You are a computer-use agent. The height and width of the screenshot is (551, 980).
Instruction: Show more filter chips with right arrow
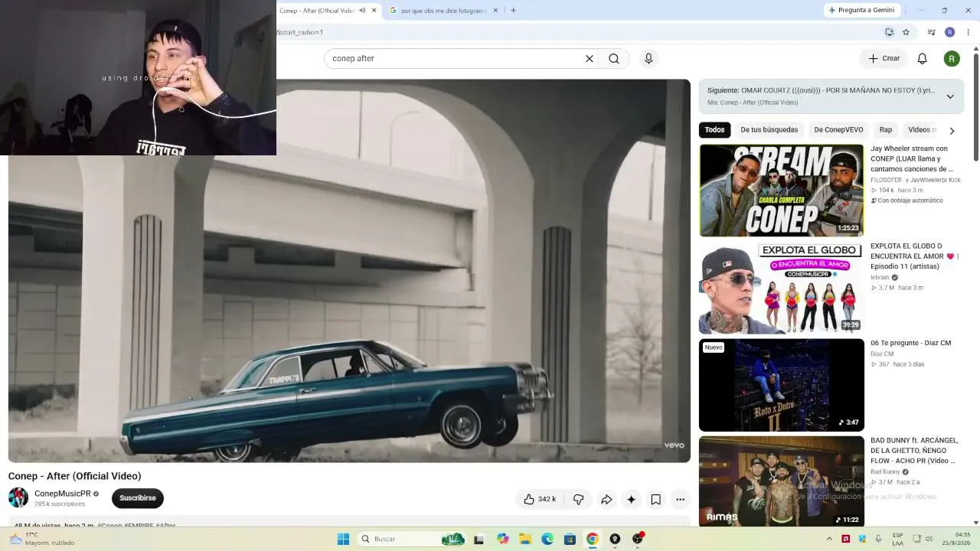[x=952, y=130]
